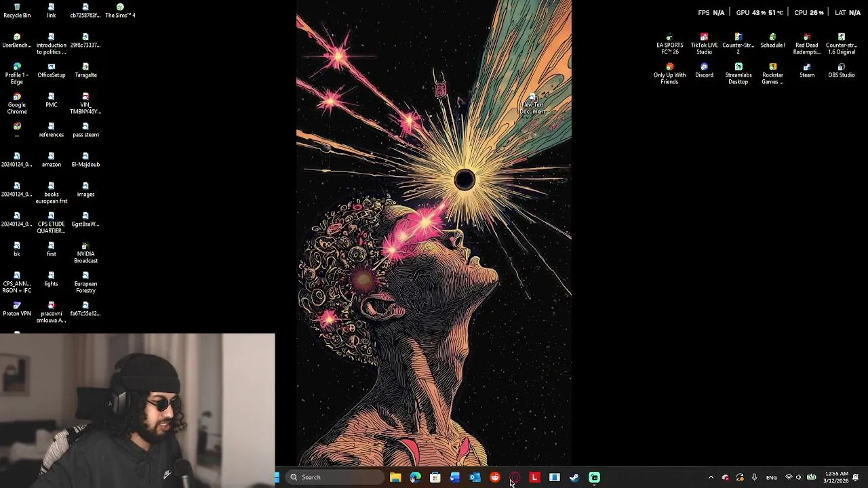Launch Counter-Strike 2 desktop shortcut
The width and height of the screenshot is (868, 488).
pyautogui.click(x=738, y=43)
